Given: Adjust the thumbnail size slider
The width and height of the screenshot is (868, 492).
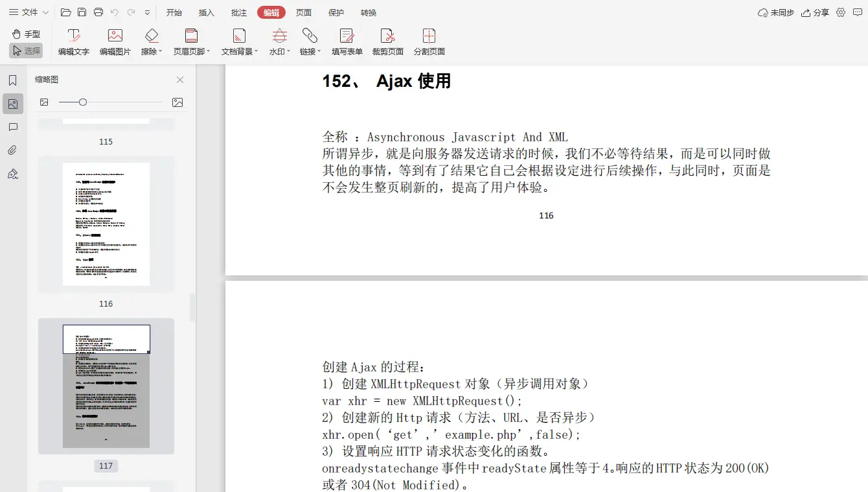Looking at the screenshot, I should [82, 102].
